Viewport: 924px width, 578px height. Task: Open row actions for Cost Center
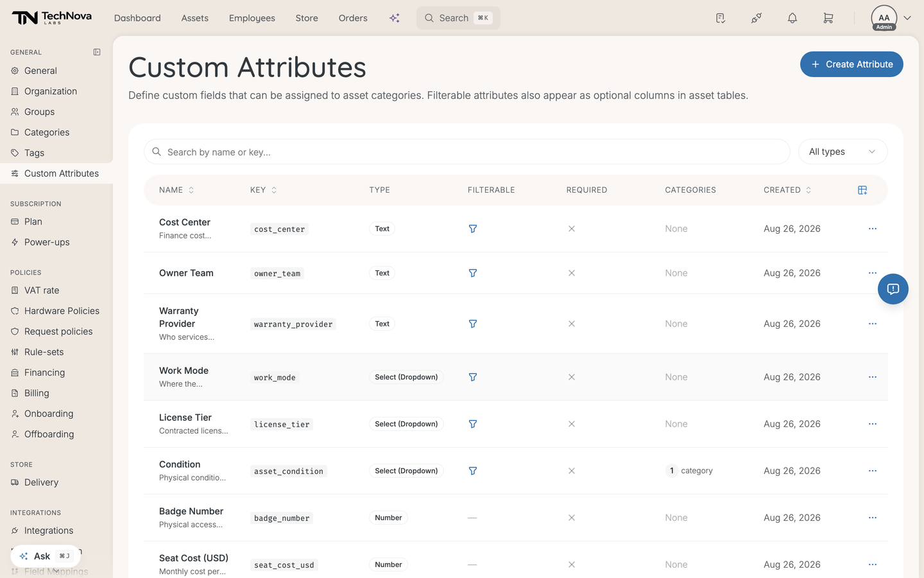click(873, 229)
